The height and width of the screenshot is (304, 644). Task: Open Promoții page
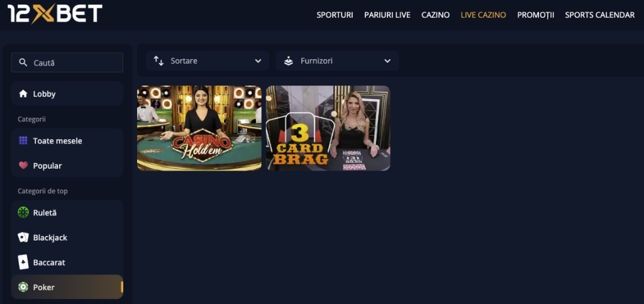536,15
